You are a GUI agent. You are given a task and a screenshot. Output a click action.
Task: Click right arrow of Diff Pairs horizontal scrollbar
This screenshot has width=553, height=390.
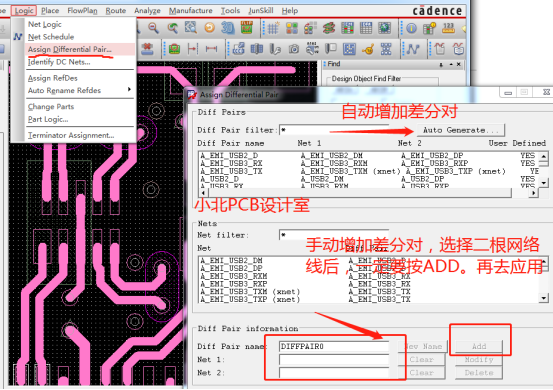coord(534,193)
